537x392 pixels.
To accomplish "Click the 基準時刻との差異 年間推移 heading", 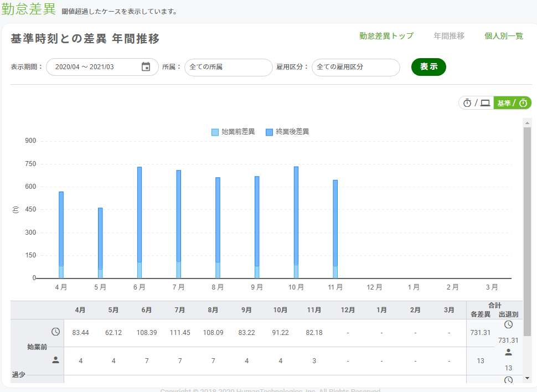I will click(85, 39).
